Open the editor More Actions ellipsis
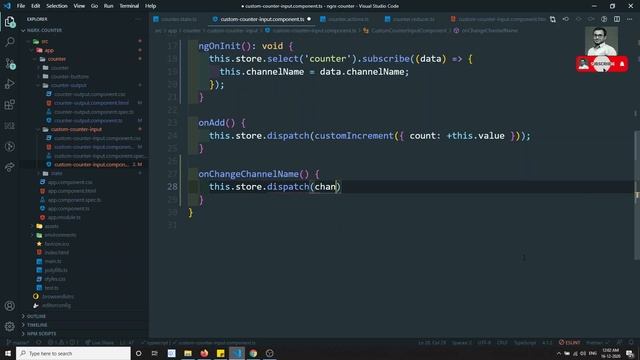 630,19
